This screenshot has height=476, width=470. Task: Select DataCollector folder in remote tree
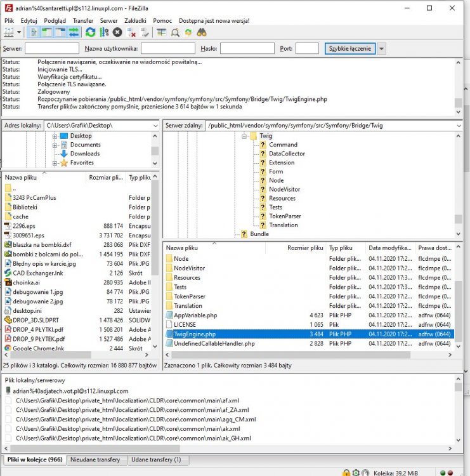coord(287,154)
